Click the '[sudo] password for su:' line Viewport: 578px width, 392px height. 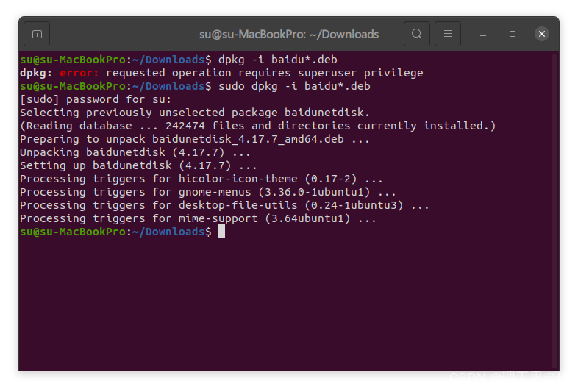pos(96,99)
